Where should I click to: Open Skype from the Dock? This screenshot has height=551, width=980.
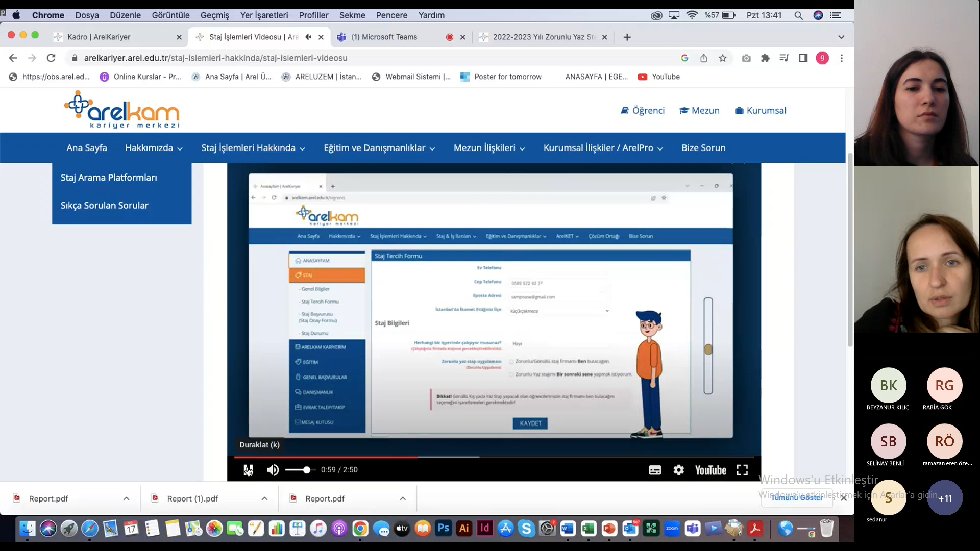(526, 529)
